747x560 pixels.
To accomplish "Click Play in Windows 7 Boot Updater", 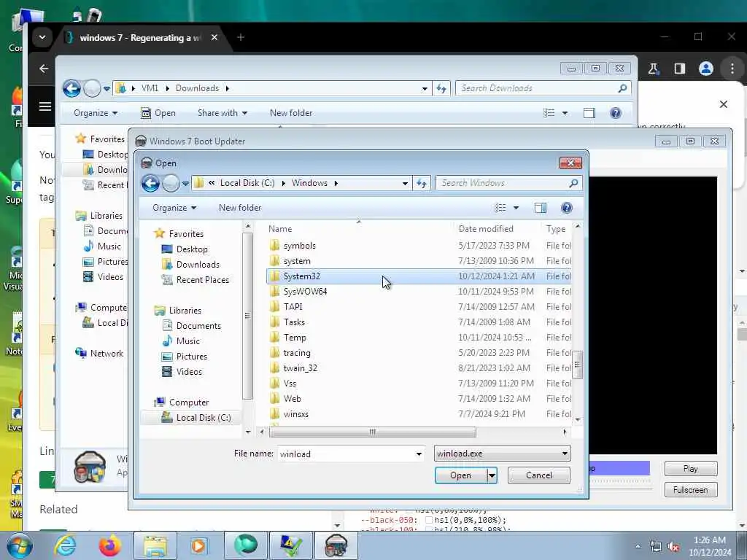I will pos(690,469).
